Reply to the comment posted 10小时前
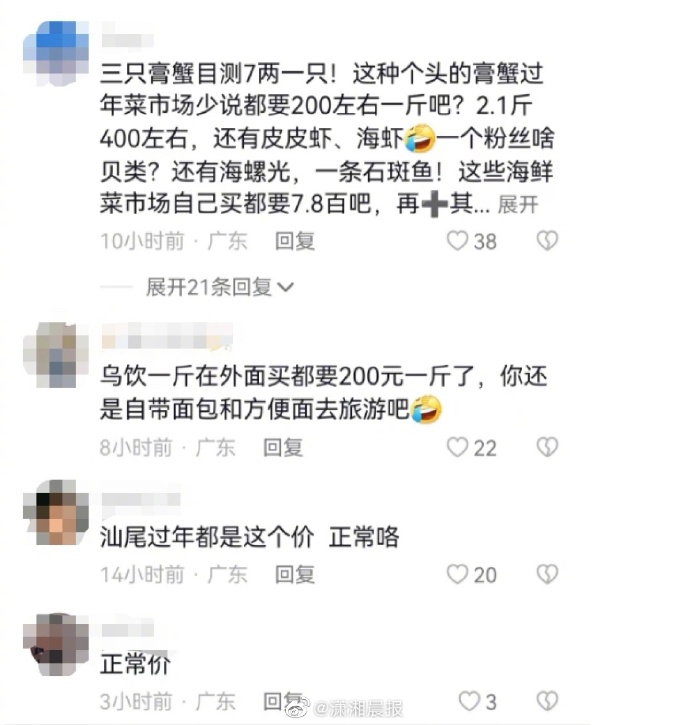This screenshot has width=690, height=725. point(295,241)
